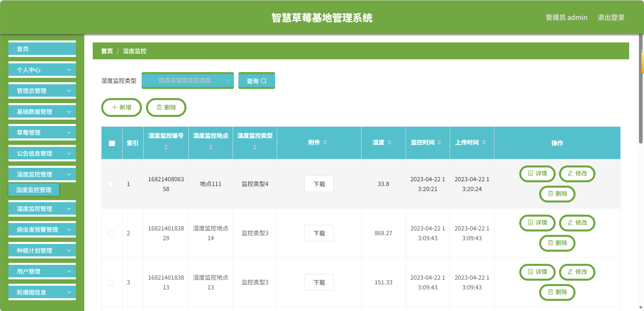Expand the 公告信息管理 sidebar menu
The width and height of the screenshot is (644, 311).
pos(42,153)
